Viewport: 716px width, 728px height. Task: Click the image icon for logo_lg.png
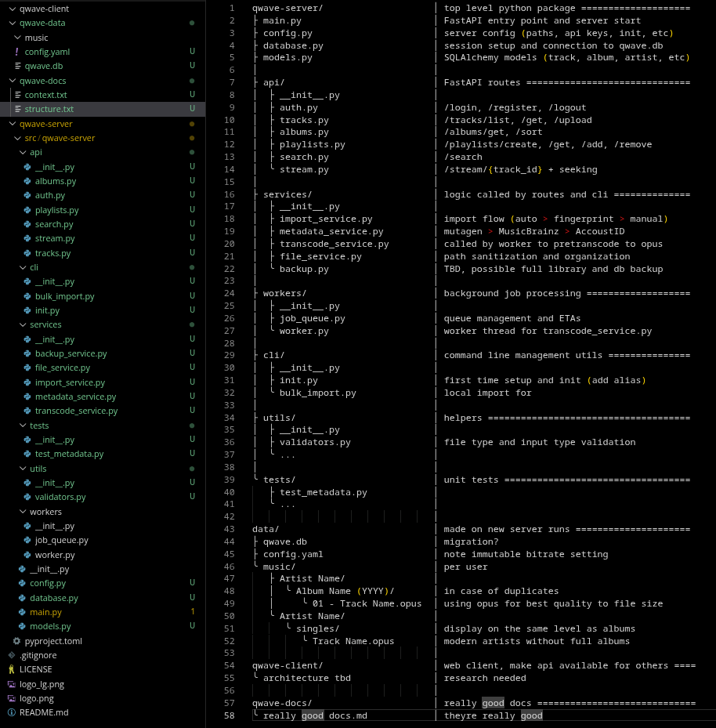(x=11, y=684)
